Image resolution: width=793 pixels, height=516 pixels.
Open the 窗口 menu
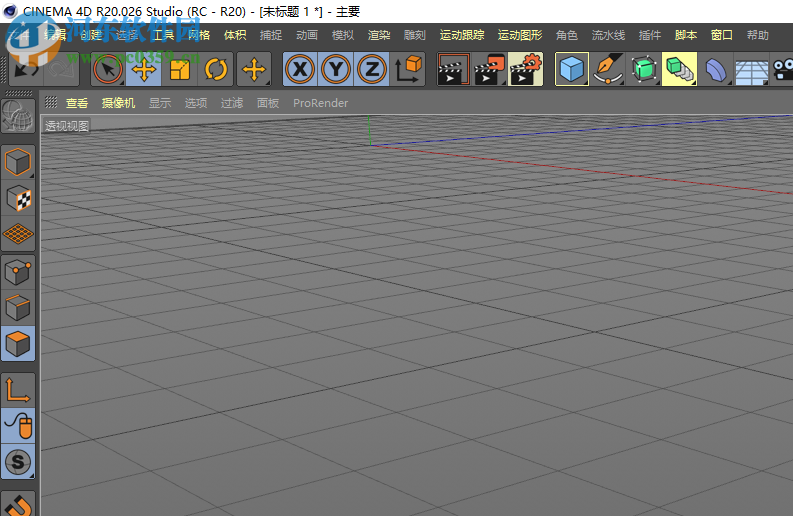pos(722,35)
